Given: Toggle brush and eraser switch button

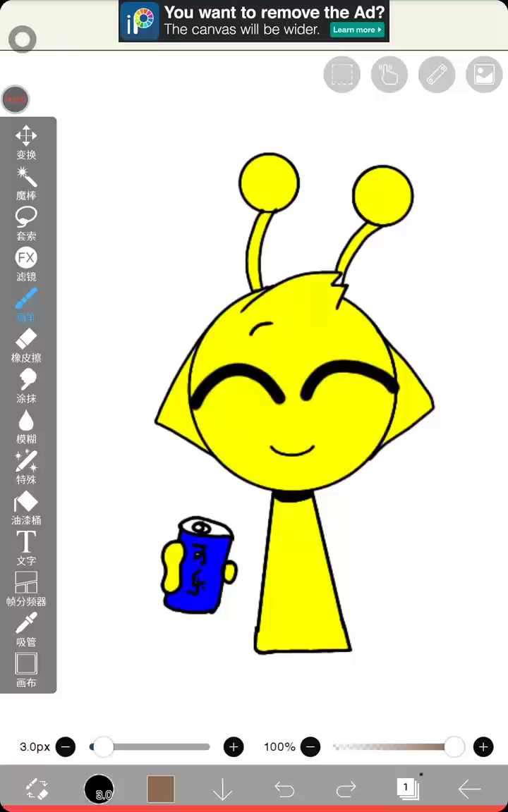Looking at the screenshot, I should tap(37, 789).
